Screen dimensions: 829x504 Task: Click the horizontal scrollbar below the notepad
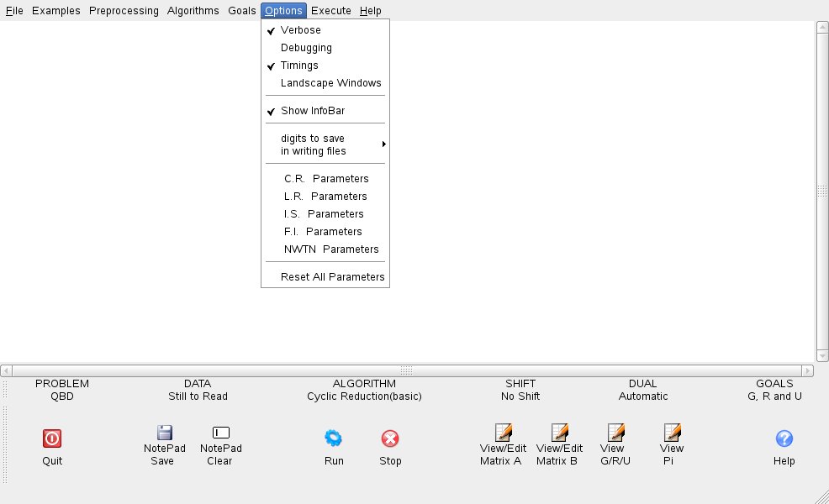pyautogui.click(x=407, y=370)
